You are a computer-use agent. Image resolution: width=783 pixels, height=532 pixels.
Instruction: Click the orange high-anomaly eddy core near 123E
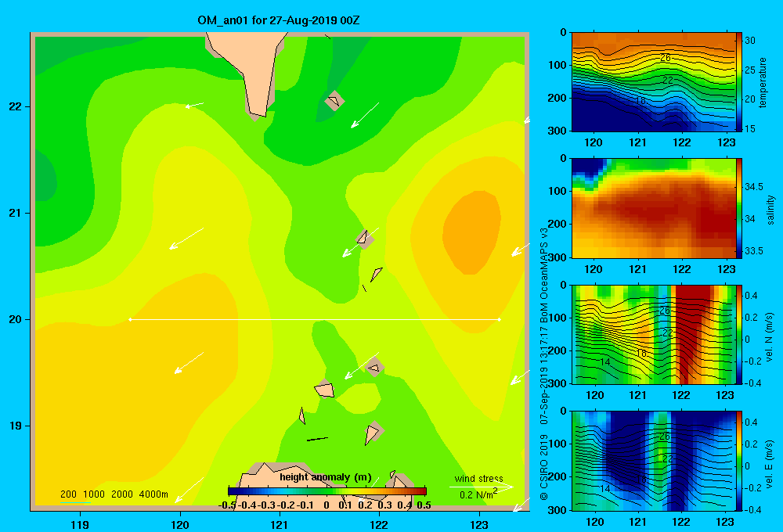[x=471, y=232]
